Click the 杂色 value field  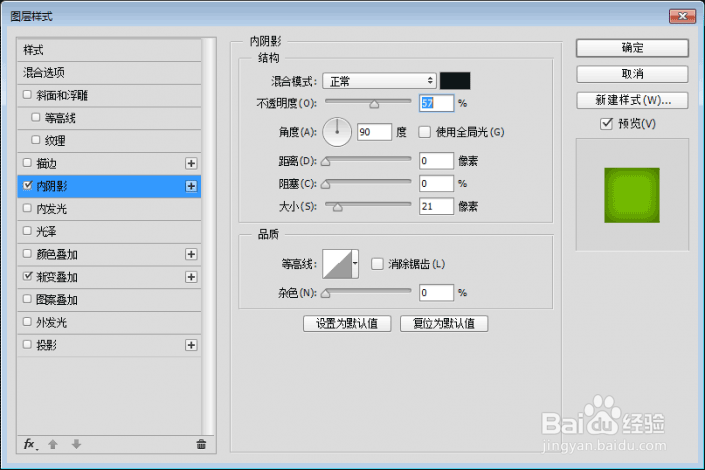click(x=437, y=293)
